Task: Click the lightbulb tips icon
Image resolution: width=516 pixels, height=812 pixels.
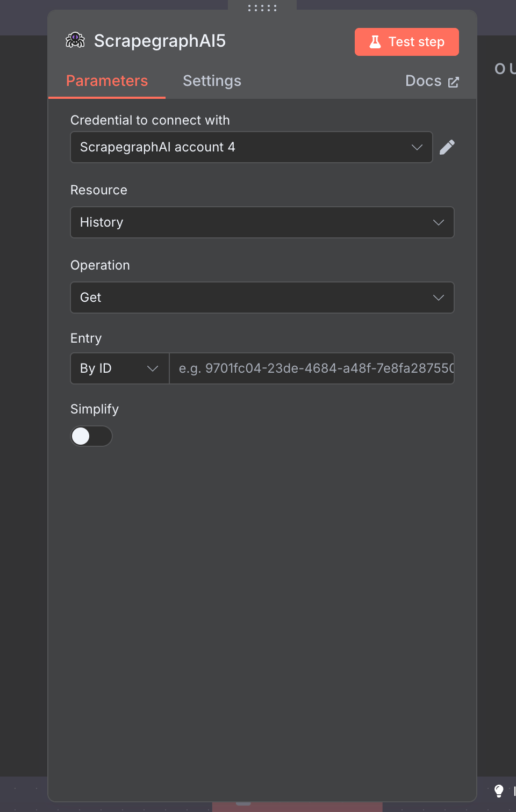Action: [499, 791]
